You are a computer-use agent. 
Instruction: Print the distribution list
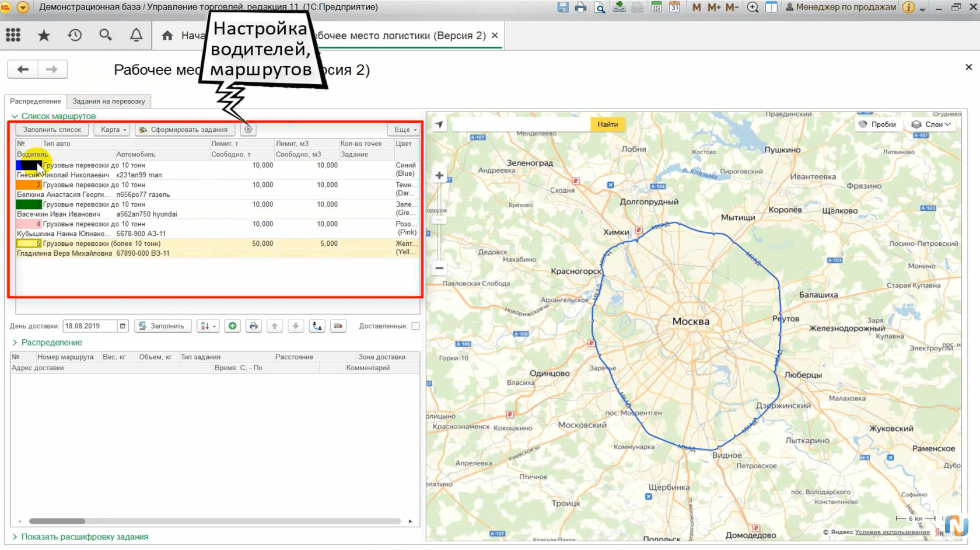pos(254,326)
